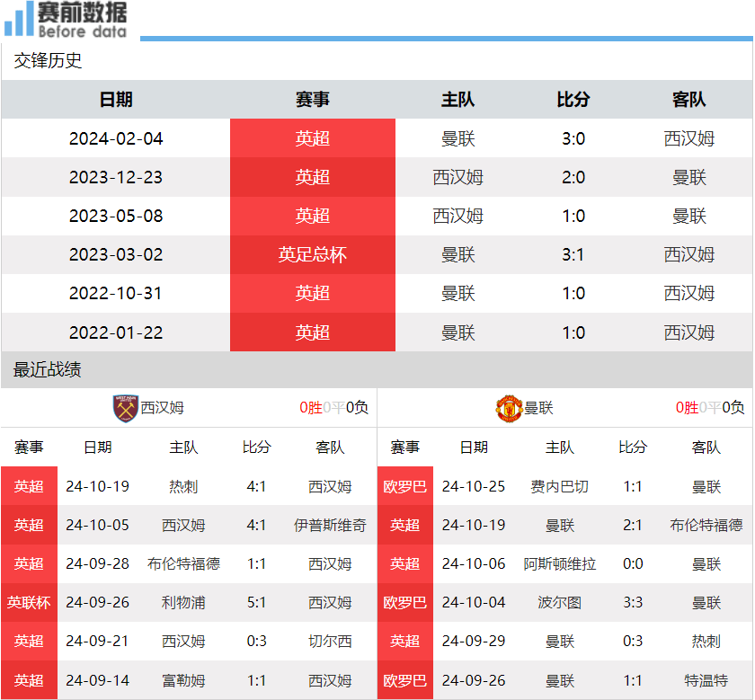Click 欧罗巴 cell for 24-09-26

(405, 680)
